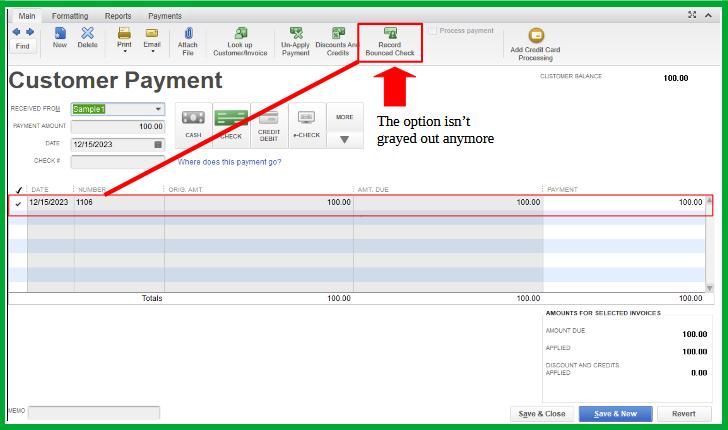Open the Payments tab
This screenshot has height=430, width=728.
click(x=165, y=16)
